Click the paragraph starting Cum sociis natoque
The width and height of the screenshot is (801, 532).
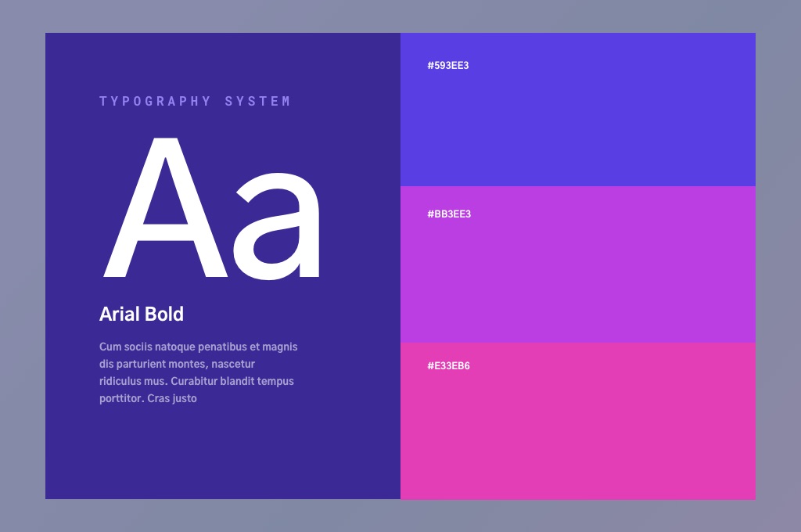[x=198, y=372]
